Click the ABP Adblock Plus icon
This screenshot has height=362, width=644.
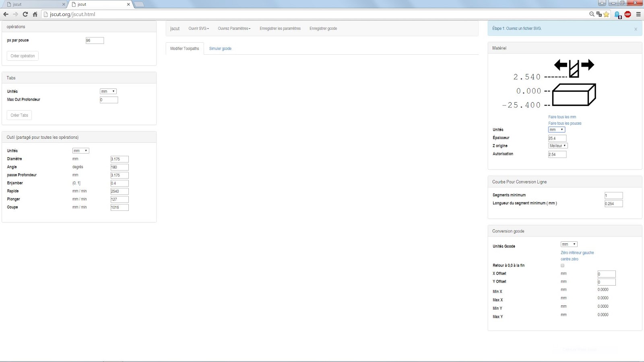627,13
